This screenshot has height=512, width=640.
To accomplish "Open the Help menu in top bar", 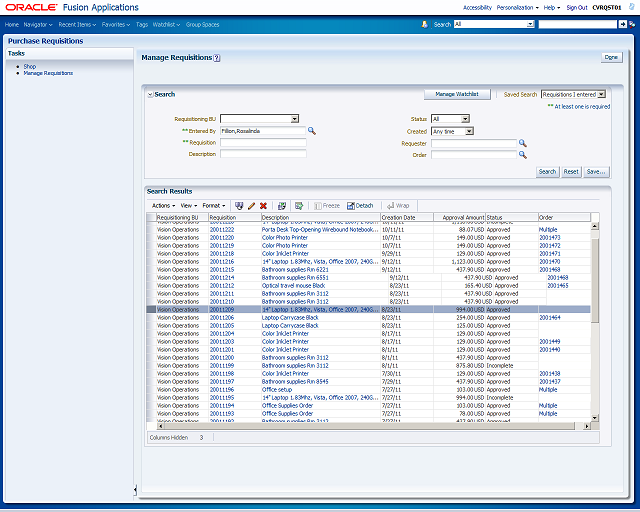I will pyautogui.click(x=552, y=7).
